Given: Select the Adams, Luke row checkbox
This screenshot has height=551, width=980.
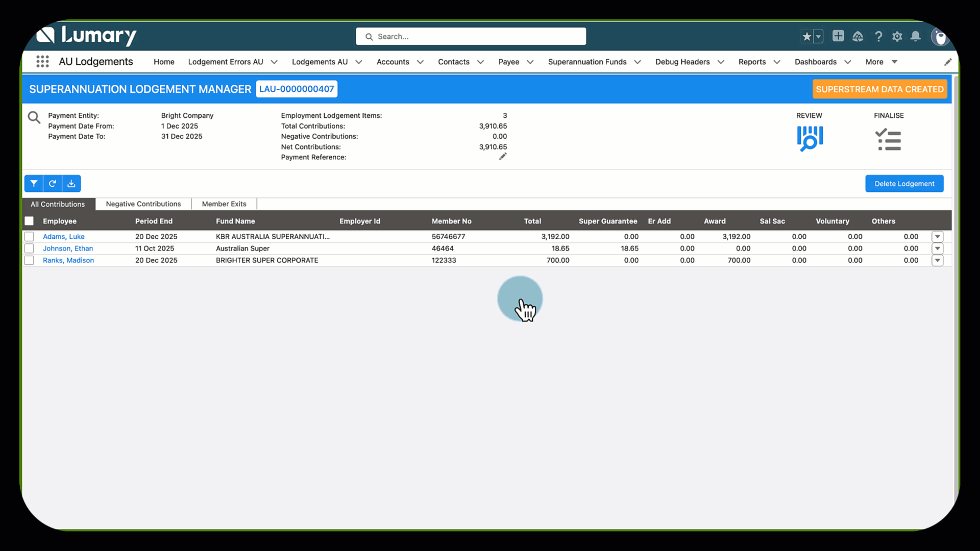Looking at the screenshot, I should pos(29,237).
